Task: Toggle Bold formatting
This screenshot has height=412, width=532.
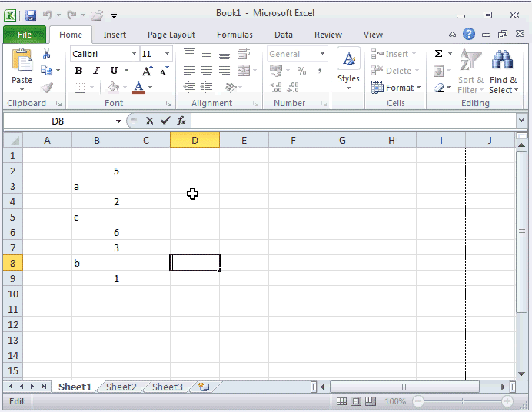Action: click(78, 71)
